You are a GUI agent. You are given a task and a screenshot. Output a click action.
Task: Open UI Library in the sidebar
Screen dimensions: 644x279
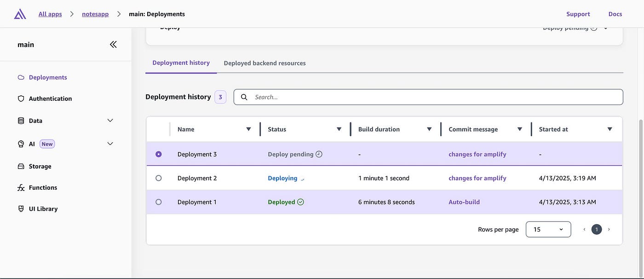point(43,209)
